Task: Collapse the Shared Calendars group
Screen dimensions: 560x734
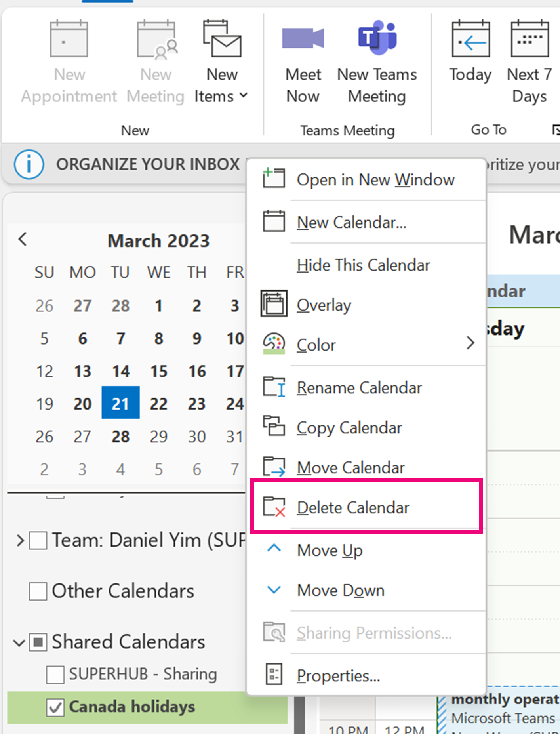Action: point(19,642)
